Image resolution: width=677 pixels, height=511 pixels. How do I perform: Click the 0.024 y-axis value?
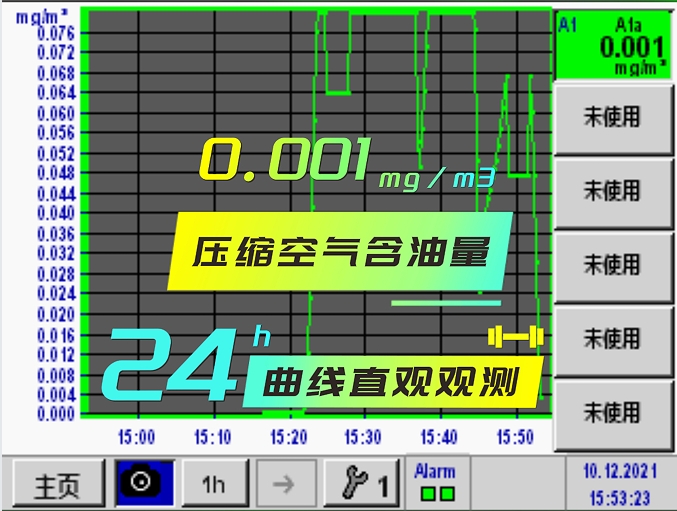tap(56, 293)
